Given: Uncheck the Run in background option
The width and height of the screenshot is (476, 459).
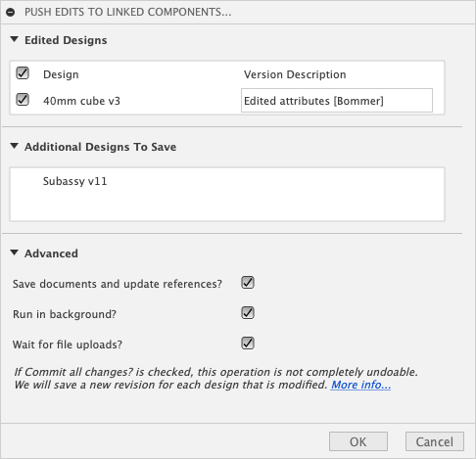Looking at the screenshot, I should pos(248,313).
